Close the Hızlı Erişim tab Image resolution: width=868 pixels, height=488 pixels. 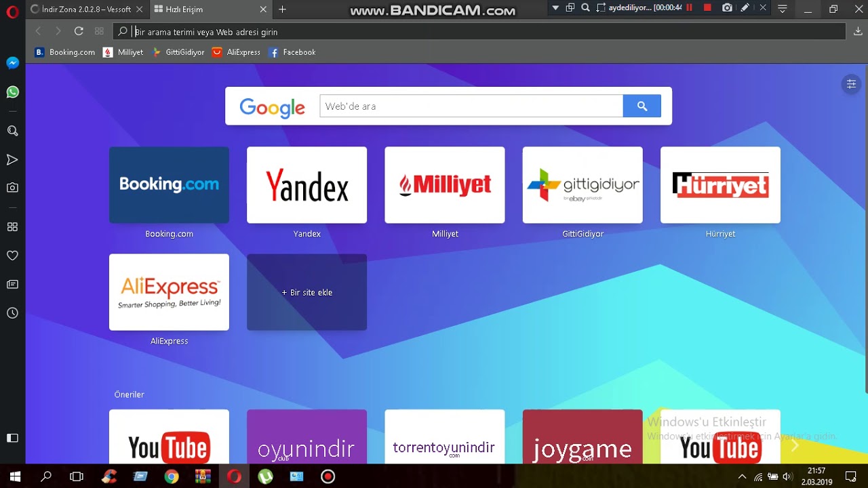pos(263,9)
